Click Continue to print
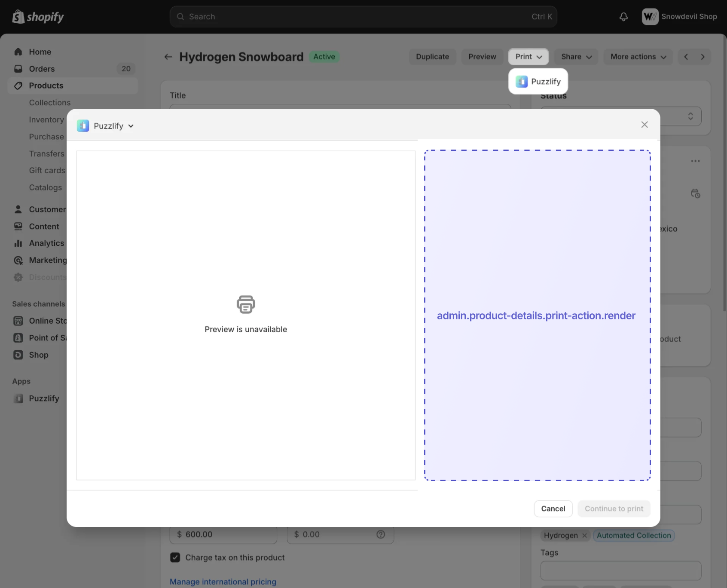The image size is (727, 588). pos(614,509)
